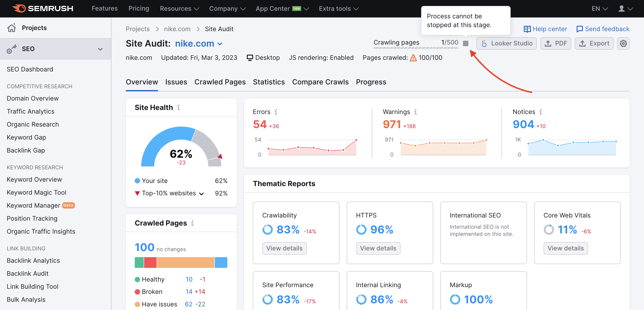This screenshot has height=310, width=644.
Task: Open Backlink Audit in sidebar
Action: pos(28,273)
